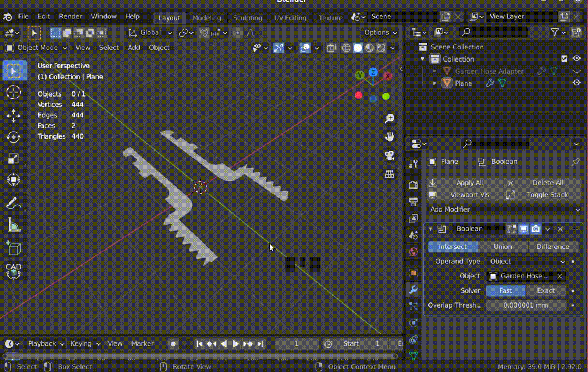Activate the Move tool in the left toolbar

click(x=13, y=116)
